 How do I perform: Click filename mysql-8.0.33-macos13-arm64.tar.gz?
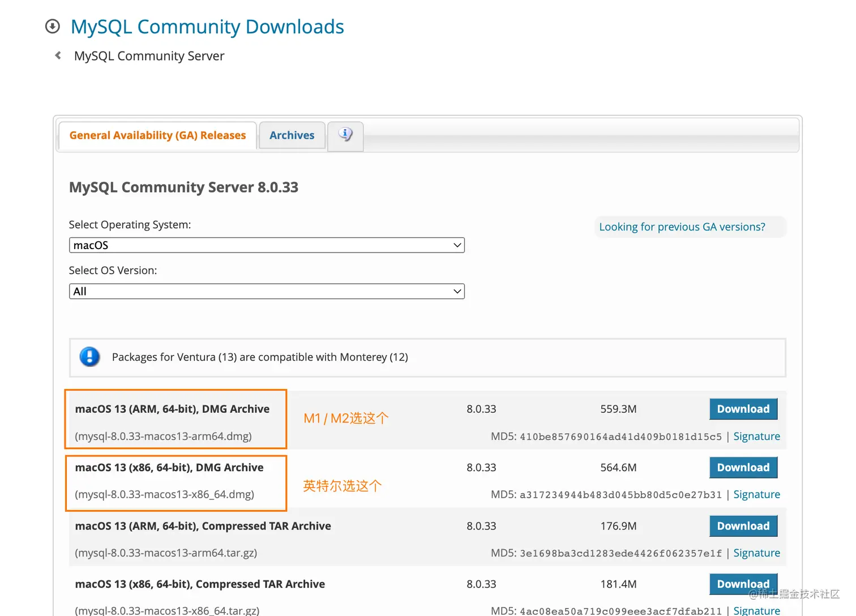tap(166, 553)
